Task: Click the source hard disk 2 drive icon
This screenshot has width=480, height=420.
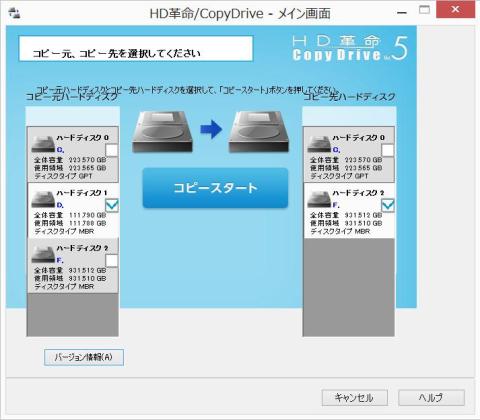Action: click(x=43, y=255)
